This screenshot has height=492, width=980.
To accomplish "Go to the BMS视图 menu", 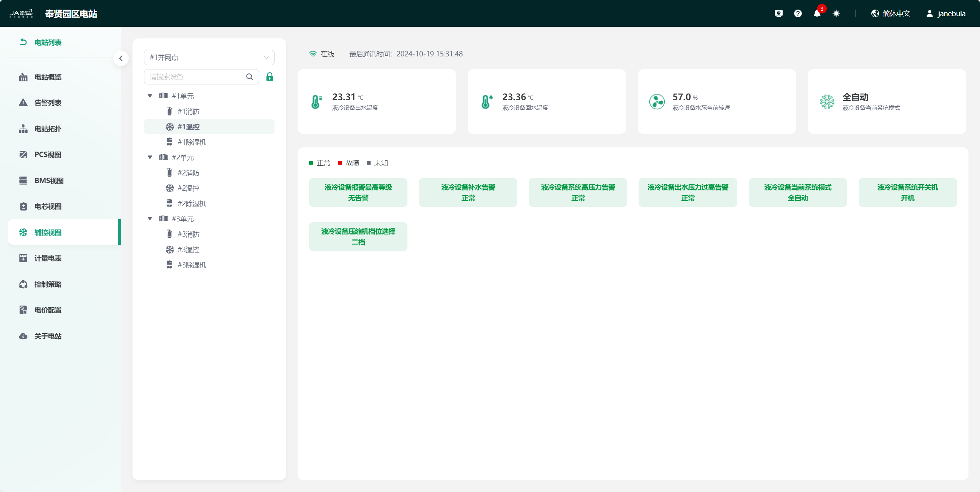I will coord(49,181).
